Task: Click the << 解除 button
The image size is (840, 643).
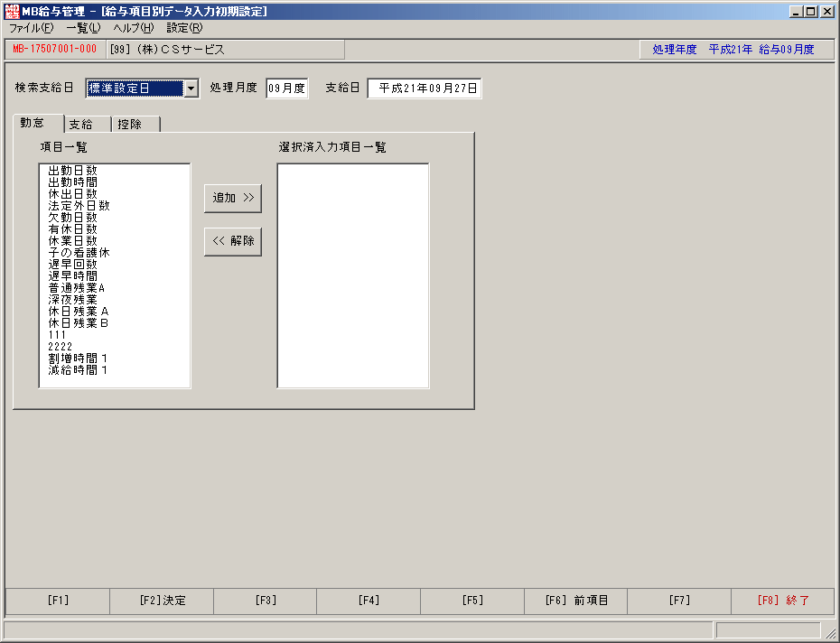Action: pos(233,242)
